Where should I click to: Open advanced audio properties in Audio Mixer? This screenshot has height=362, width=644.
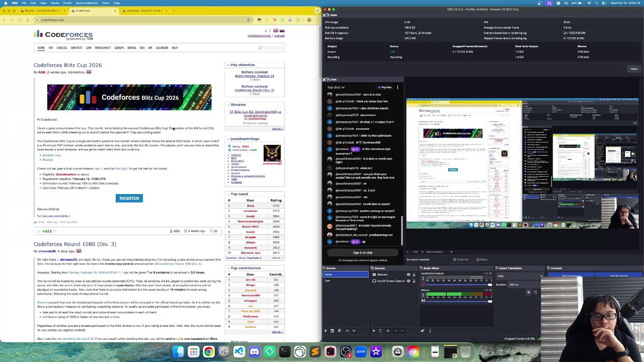tap(423, 331)
